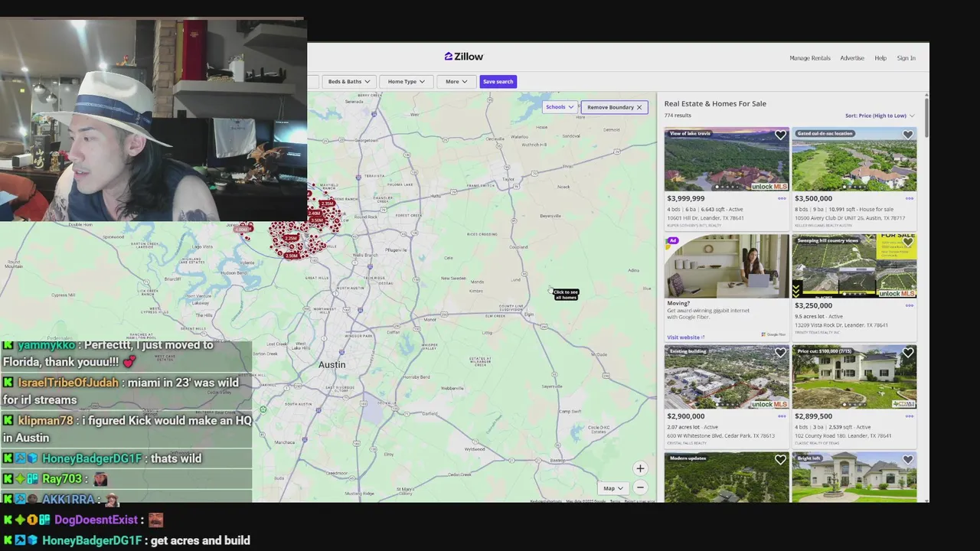Click the Ad badge on Google Fiber card
This screenshot has width=980, height=551.
pos(673,240)
